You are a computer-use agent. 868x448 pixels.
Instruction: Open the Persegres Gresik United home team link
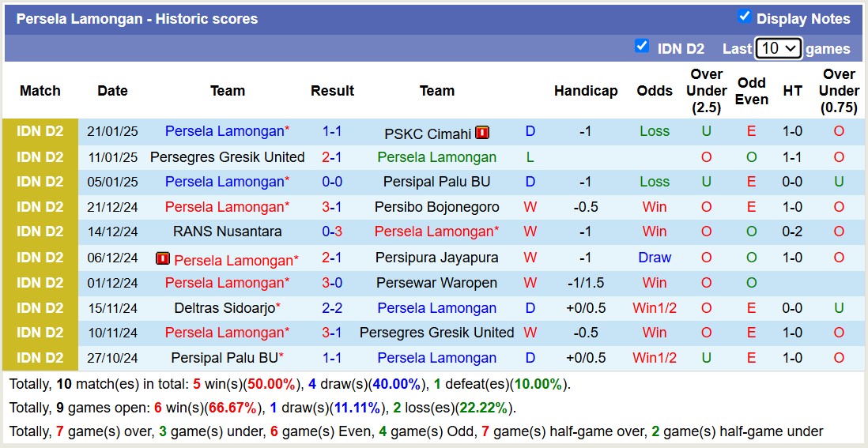coord(227,157)
